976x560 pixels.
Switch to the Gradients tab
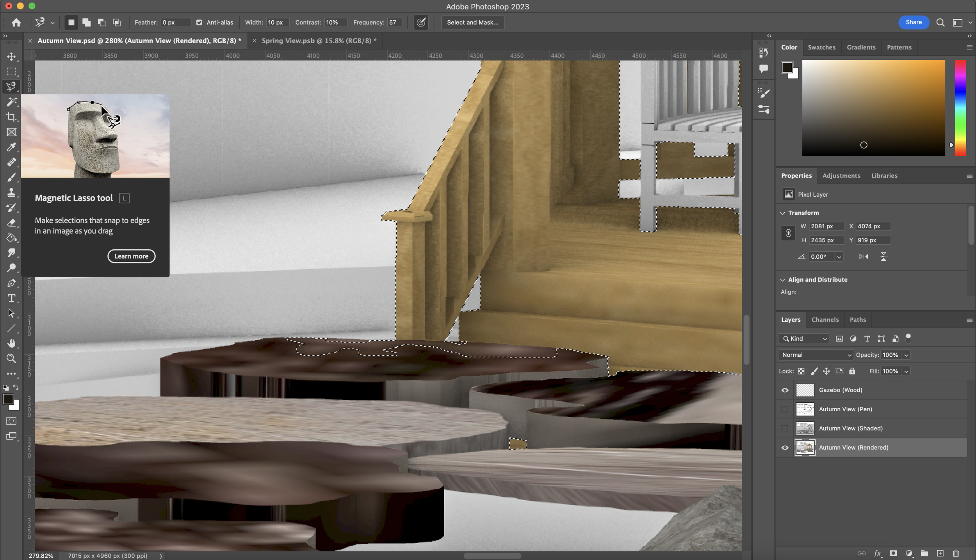pos(861,47)
